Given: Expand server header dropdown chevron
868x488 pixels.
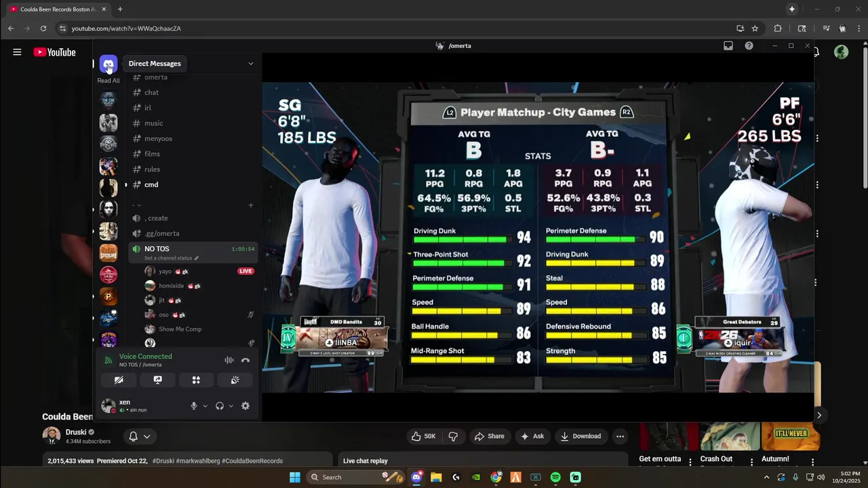Looking at the screenshot, I should (x=250, y=64).
